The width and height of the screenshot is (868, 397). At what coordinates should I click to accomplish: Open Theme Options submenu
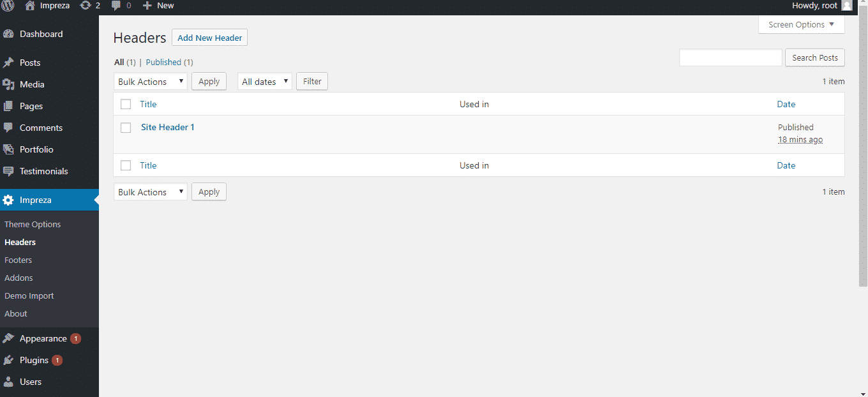pyautogui.click(x=33, y=224)
